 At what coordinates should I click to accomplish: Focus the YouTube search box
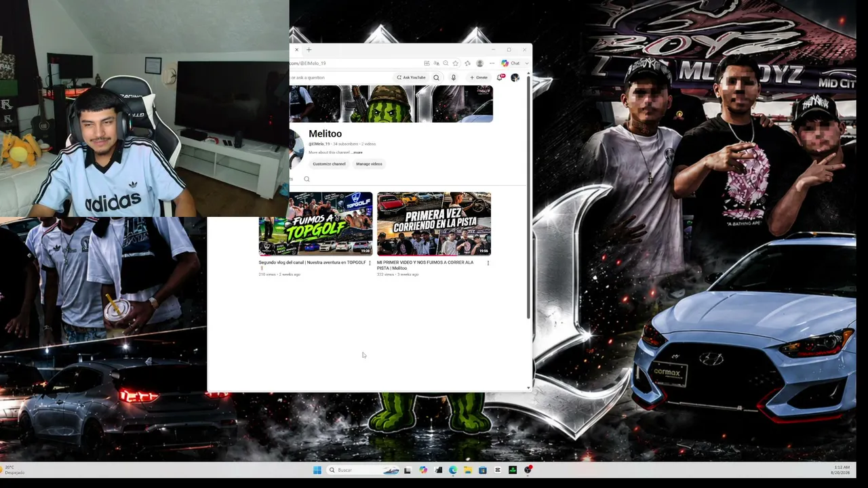click(x=340, y=77)
